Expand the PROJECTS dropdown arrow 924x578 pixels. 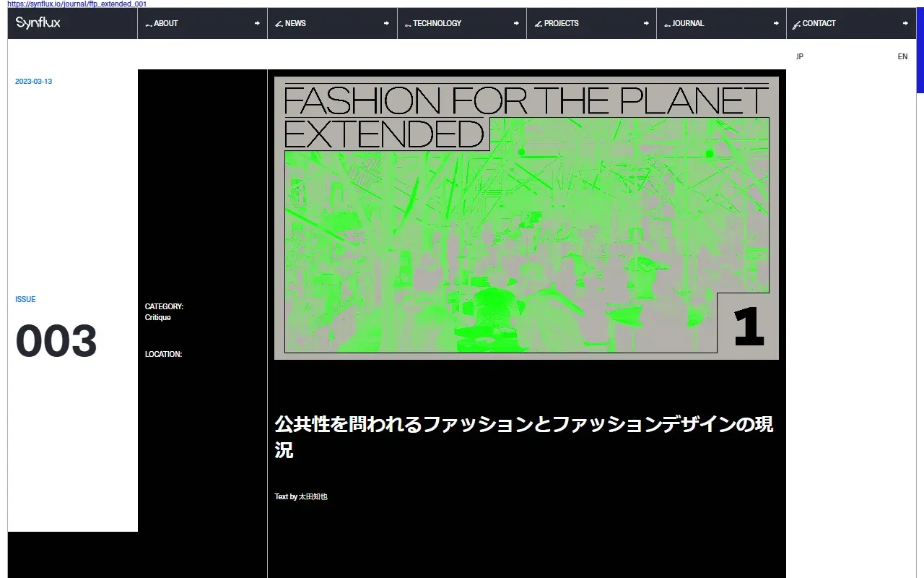tap(646, 23)
